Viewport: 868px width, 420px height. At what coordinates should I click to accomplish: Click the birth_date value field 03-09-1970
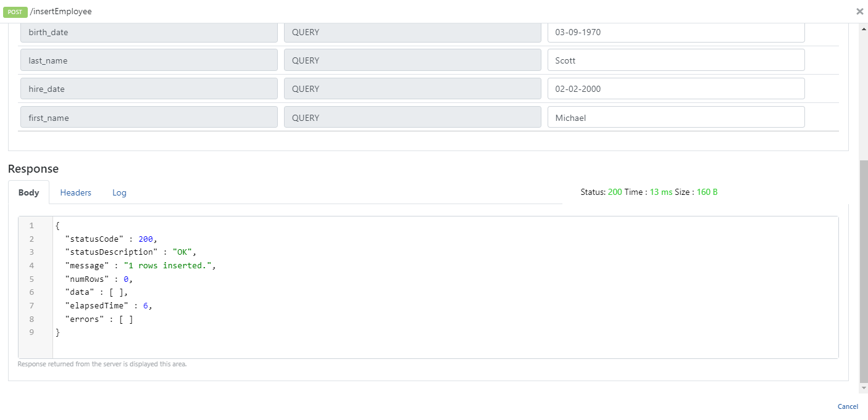coord(675,32)
